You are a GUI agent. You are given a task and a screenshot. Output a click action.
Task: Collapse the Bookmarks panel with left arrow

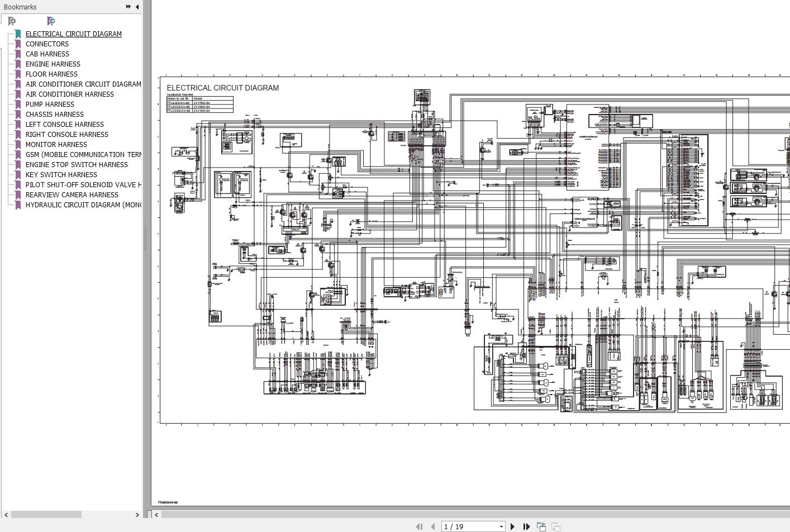tap(137, 7)
